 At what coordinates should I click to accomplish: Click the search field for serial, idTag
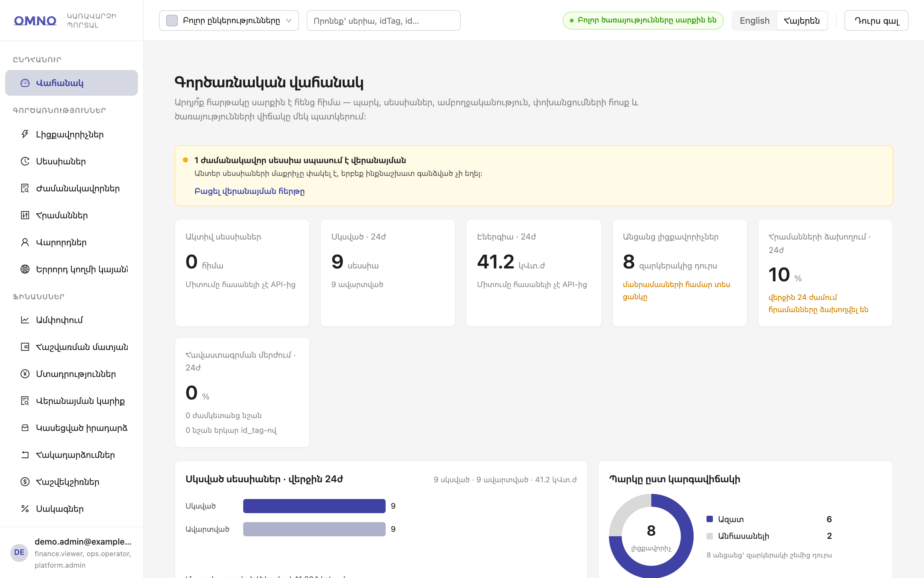[x=383, y=21]
